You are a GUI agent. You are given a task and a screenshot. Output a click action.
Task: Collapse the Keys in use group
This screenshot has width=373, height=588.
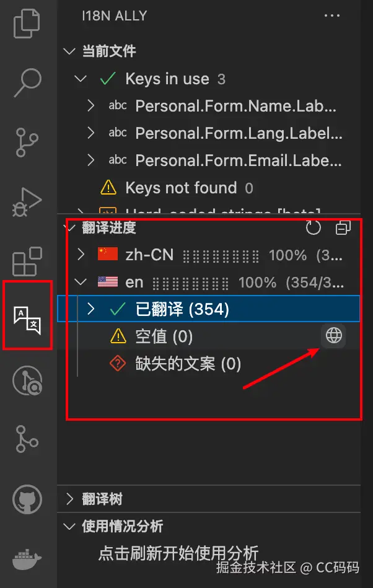[81, 79]
